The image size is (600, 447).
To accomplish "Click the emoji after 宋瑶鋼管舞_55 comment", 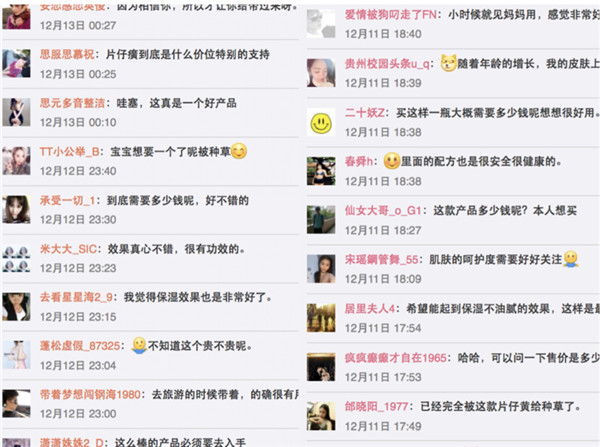I will point(571,259).
